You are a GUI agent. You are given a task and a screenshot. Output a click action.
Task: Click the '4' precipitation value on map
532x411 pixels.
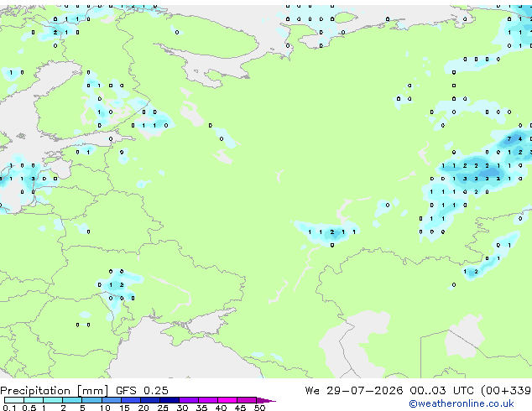(x=520, y=138)
